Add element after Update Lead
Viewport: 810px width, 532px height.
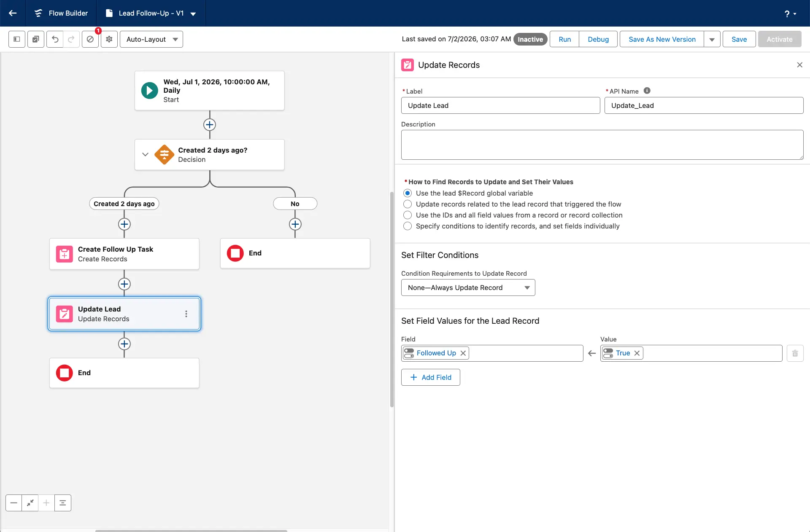coord(124,344)
